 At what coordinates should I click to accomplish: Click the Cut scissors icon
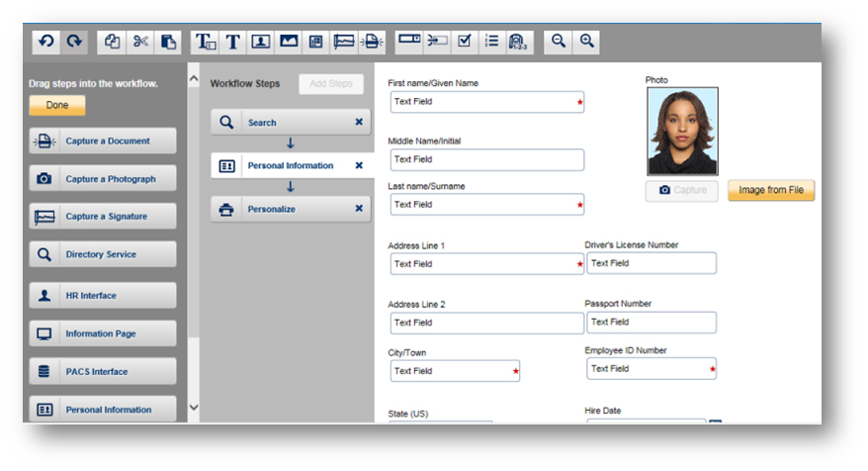pos(140,42)
